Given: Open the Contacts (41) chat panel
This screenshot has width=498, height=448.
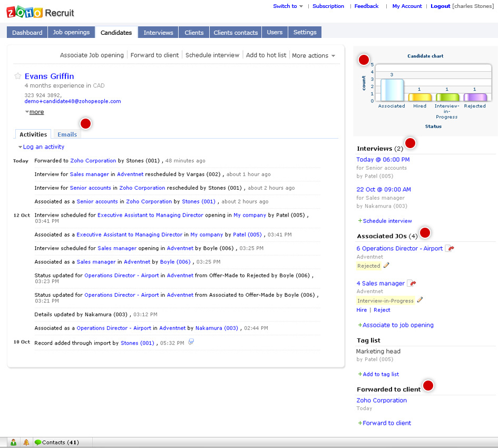Looking at the screenshot, I should coord(57,442).
